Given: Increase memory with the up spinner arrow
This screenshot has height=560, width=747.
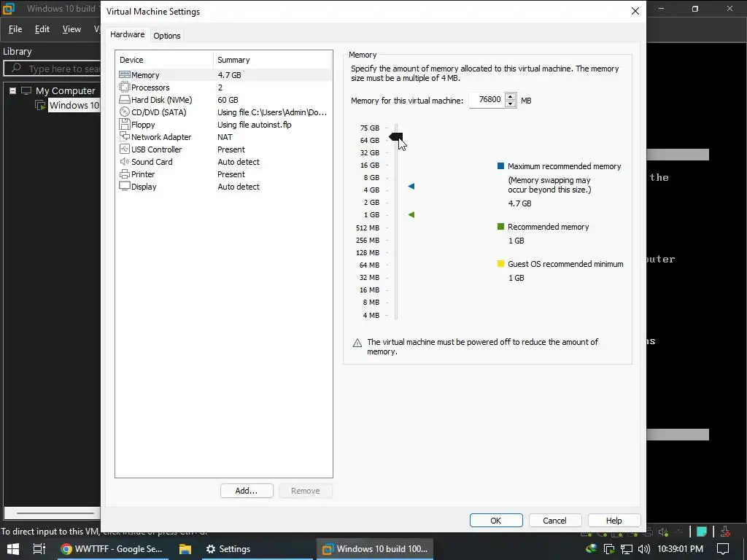Looking at the screenshot, I should coord(510,96).
